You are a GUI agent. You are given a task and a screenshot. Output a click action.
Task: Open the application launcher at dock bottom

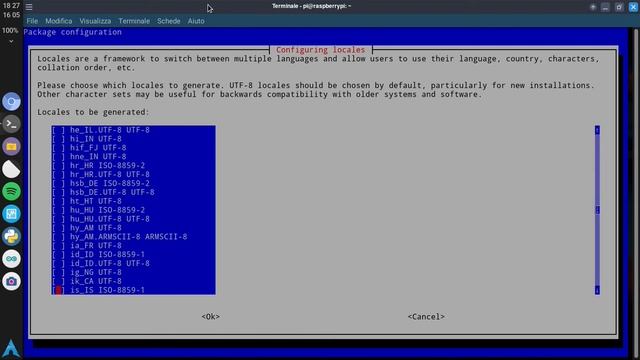click(11, 348)
